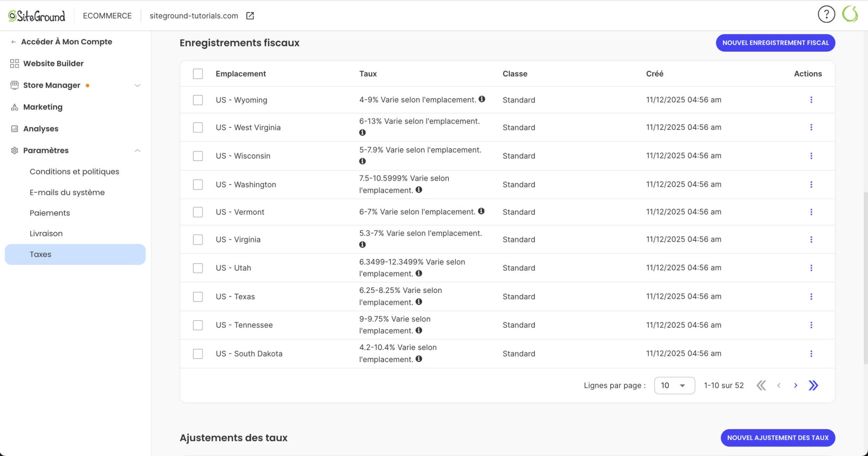Open the Marketing sidebar item
Screen dimensions: 868x456
43,107
